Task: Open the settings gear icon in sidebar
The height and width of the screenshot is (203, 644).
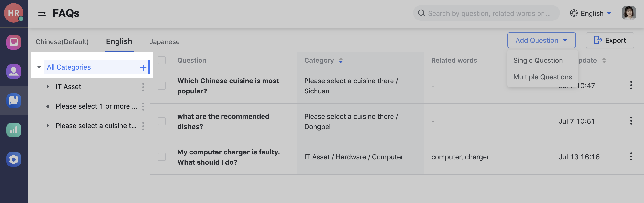Action: 14,159
